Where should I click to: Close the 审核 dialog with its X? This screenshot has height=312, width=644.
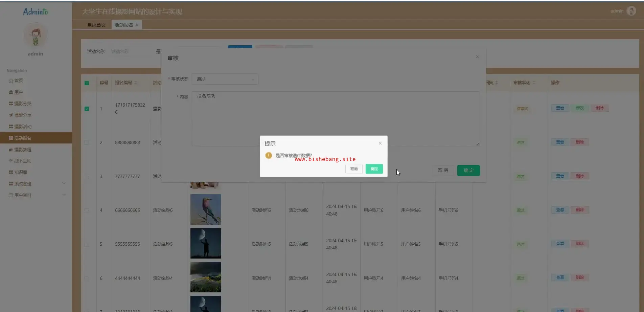pyautogui.click(x=477, y=57)
